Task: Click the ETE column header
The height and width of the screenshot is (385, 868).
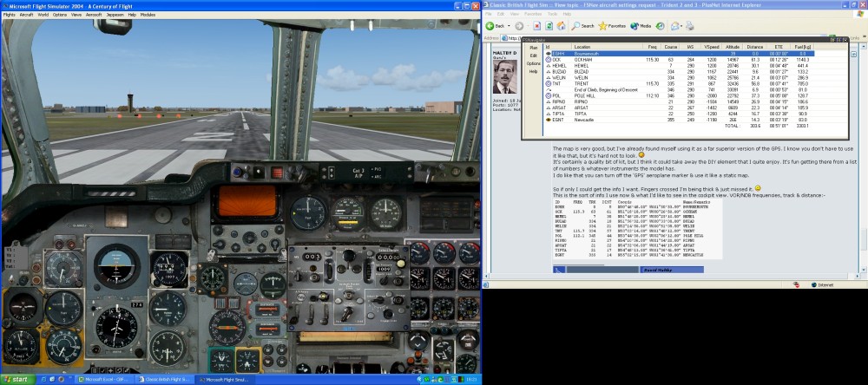Action: click(x=779, y=47)
